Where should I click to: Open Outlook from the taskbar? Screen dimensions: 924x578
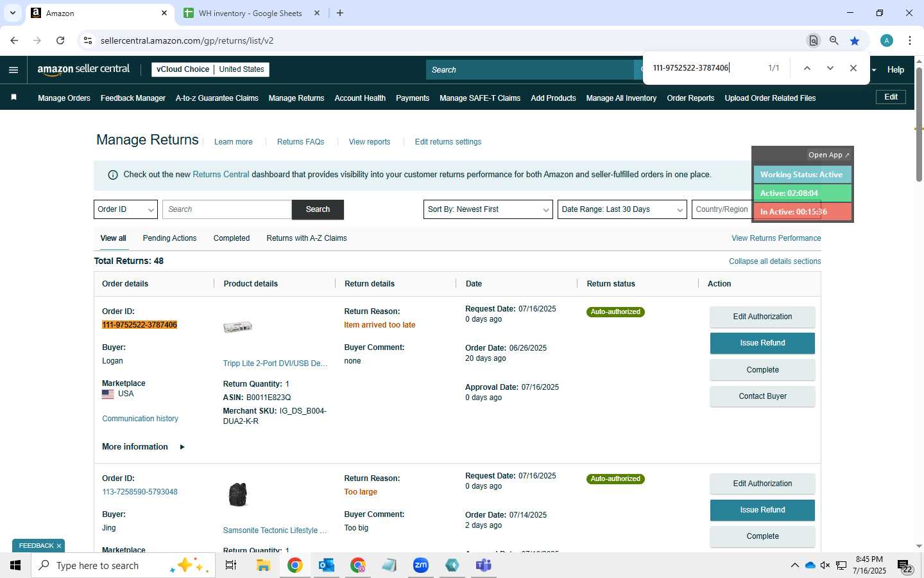click(327, 565)
